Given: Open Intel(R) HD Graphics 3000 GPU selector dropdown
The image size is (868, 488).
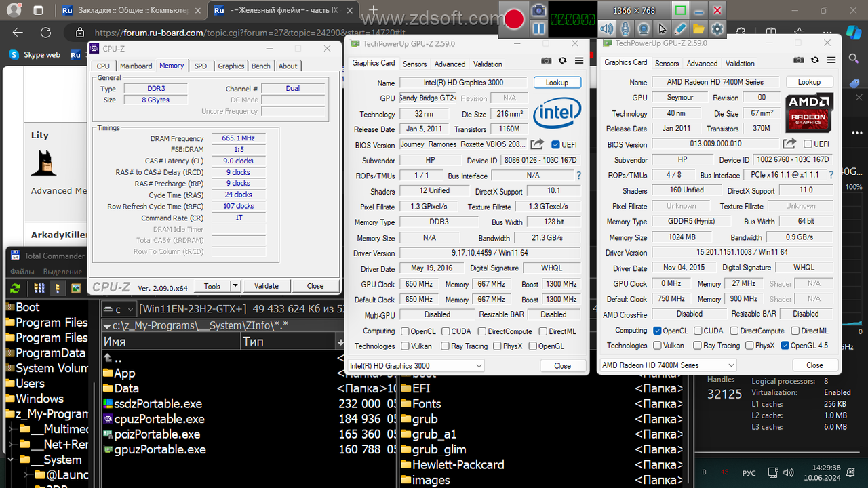Looking at the screenshot, I should tap(416, 366).
